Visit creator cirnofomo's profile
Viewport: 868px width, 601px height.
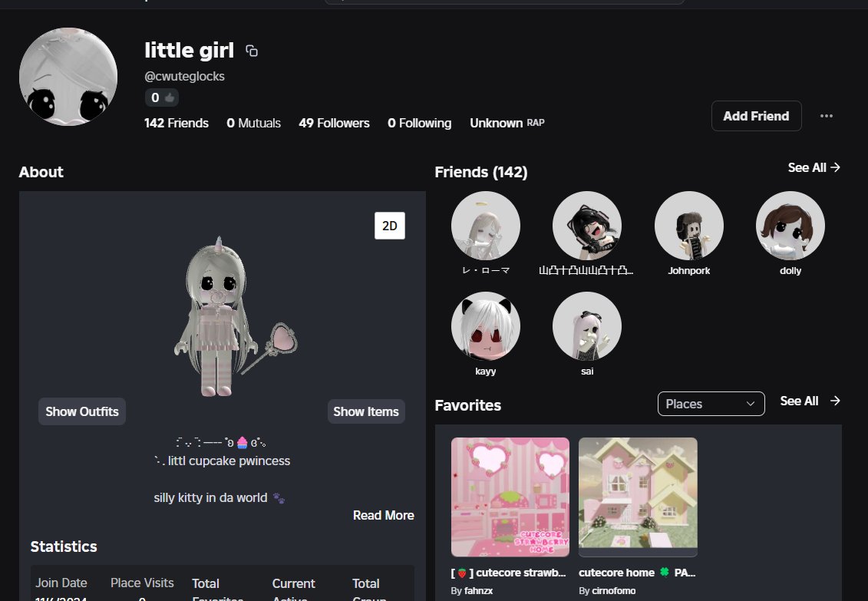click(x=613, y=591)
